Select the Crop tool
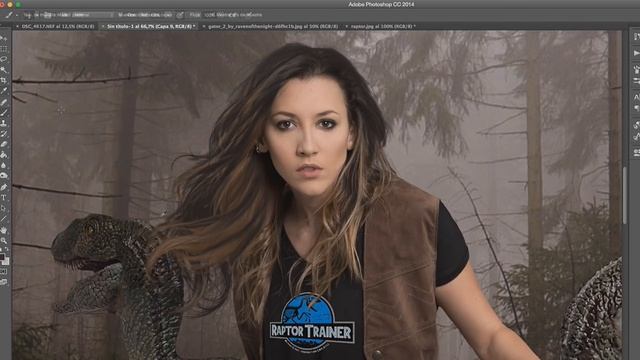Screen dimensions: 640x360 click(x=4, y=80)
